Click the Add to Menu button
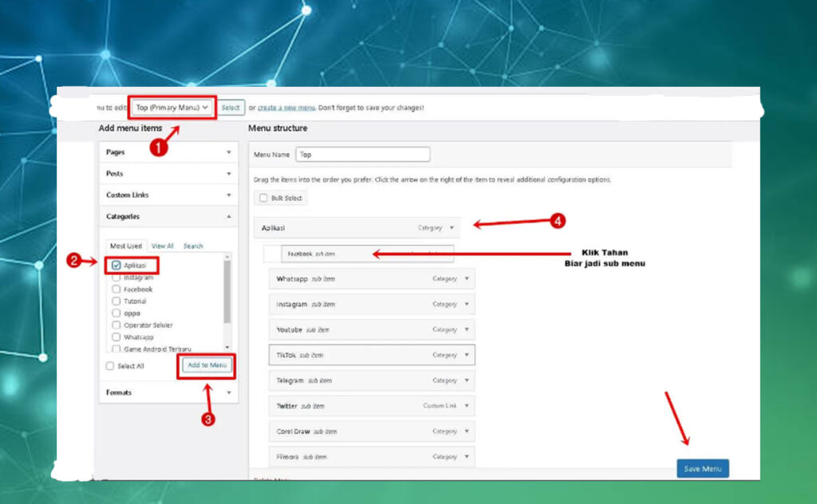817x504 pixels. point(207,365)
